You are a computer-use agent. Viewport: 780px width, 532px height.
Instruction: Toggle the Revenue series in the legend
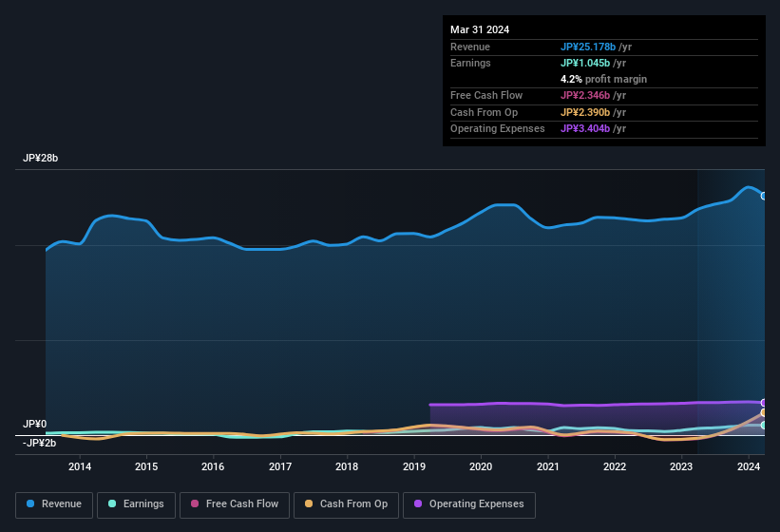click(x=53, y=503)
